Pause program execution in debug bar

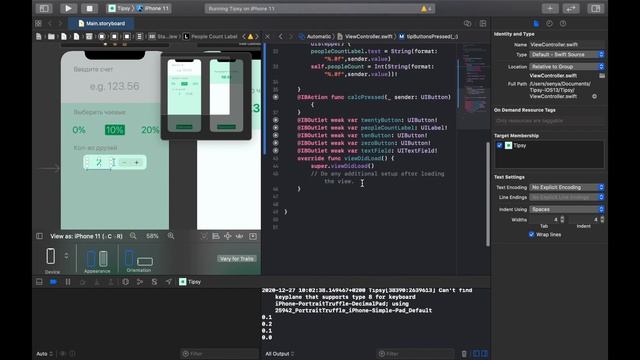pos(68,282)
